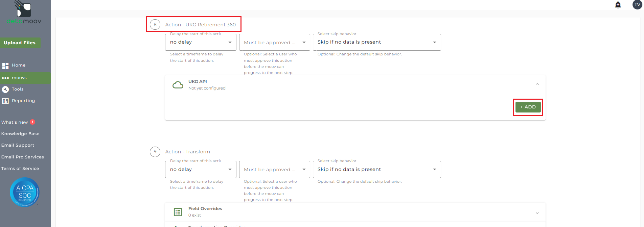
Task: Open step 8 approver dropdown
Action: click(274, 43)
